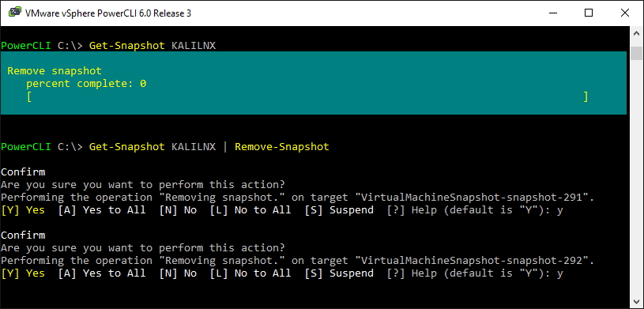644x309 pixels.
Task: Click the vertical scrollbar thumb
Action: click(636, 54)
